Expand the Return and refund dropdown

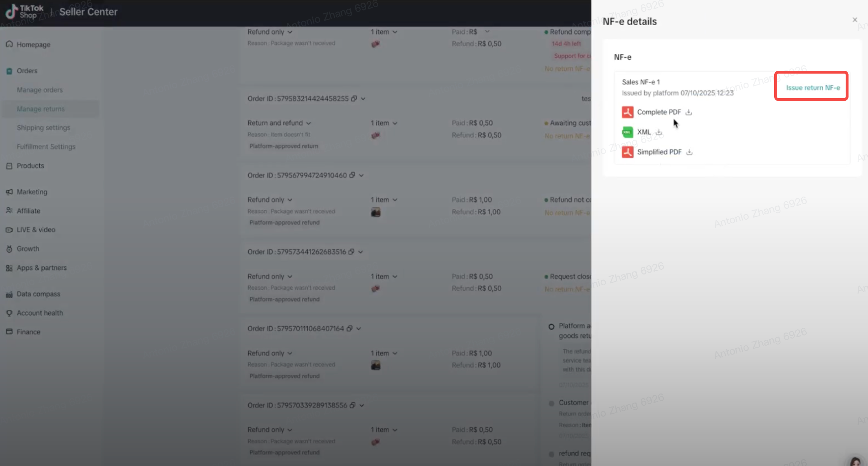coord(279,123)
